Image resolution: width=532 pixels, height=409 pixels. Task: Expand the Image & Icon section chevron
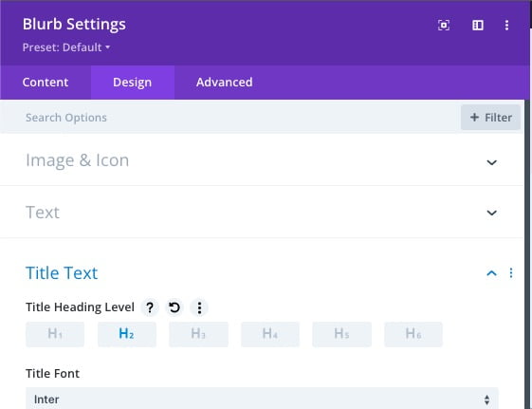[491, 162]
